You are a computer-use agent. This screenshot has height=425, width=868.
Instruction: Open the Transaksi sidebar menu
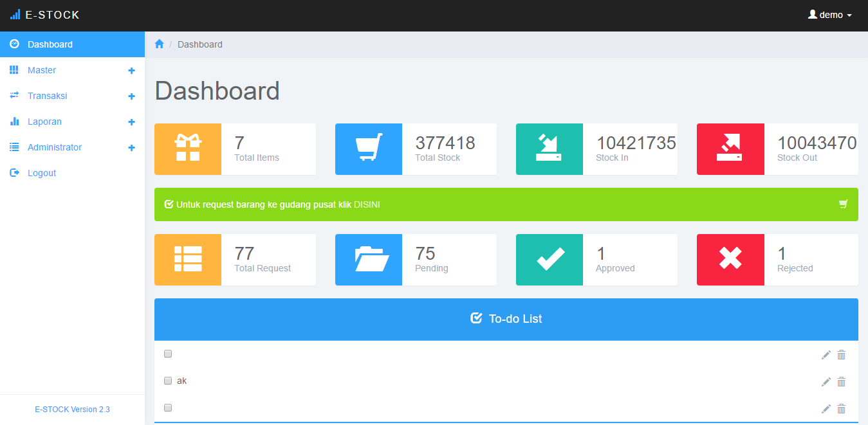(72, 96)
